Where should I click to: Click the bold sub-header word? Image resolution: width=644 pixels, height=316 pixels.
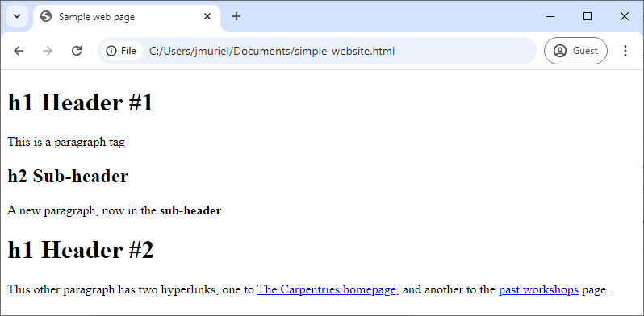tap(190, 210)
